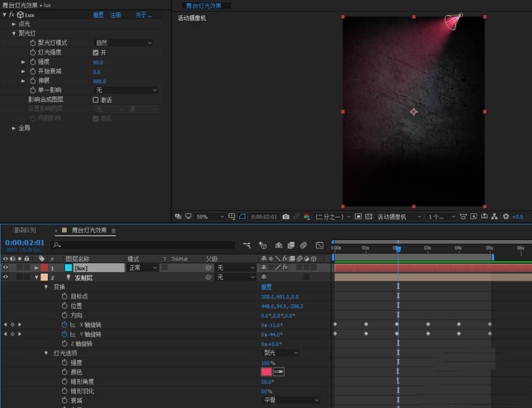
Task: Toggle keyframe diamond for Y 轴旋转
Action: (13, 334)
